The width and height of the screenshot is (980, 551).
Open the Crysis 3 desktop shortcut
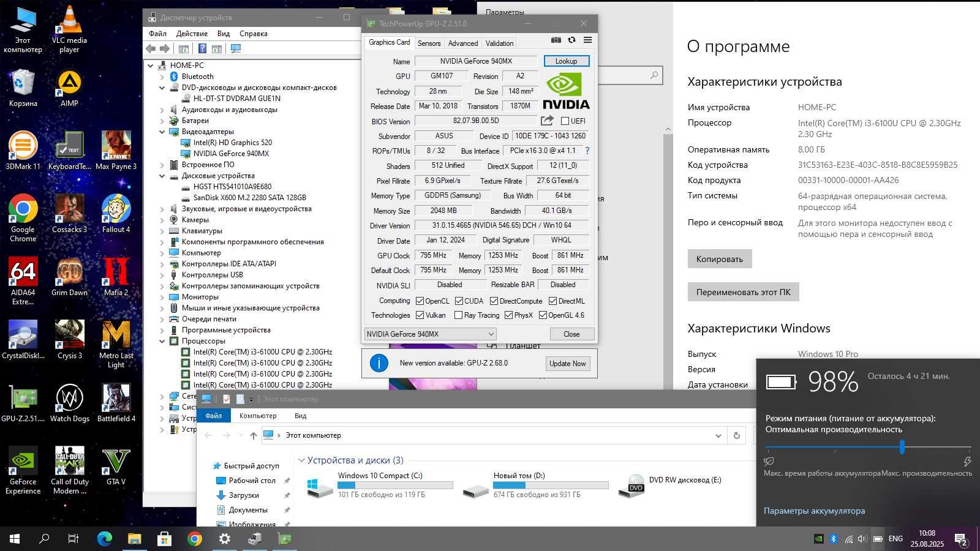pyautogui.click(x=69, y=340)
